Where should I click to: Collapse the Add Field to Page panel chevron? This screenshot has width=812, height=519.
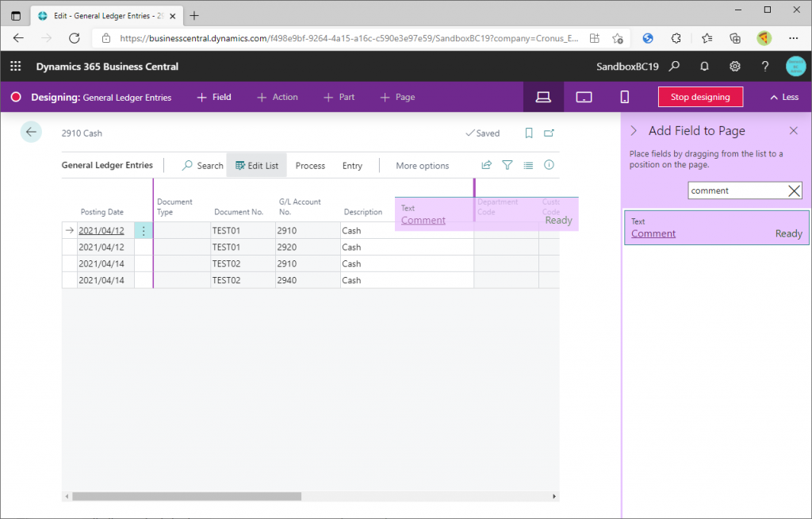634,131
